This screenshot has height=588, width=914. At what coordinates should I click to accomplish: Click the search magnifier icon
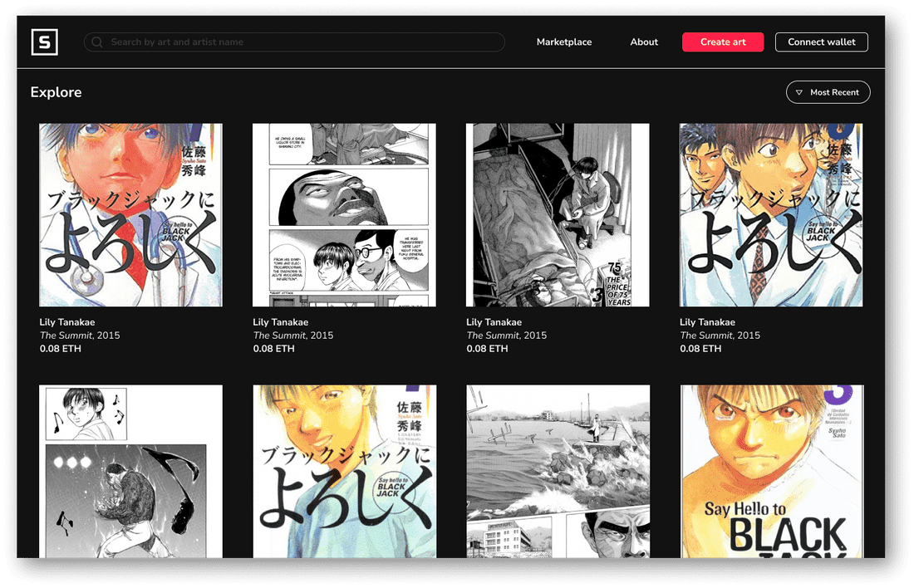tap(97, 42)
